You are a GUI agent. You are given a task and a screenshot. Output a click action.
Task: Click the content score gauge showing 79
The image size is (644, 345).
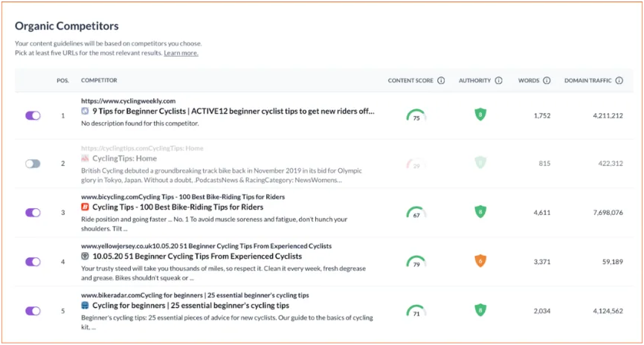coord(416,262)
